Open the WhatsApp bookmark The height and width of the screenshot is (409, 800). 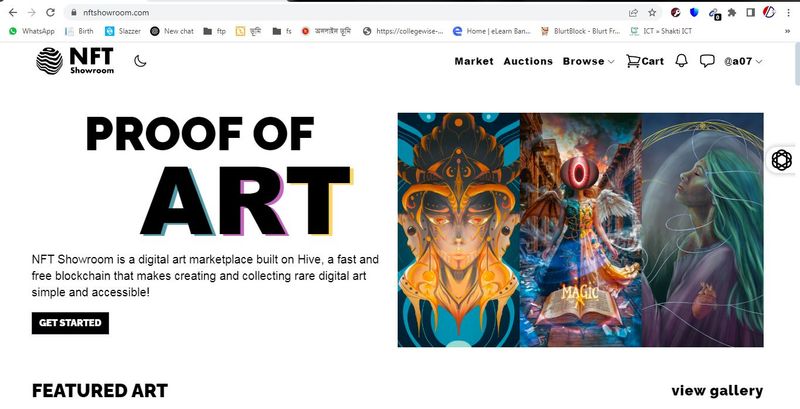pos(32,31)
